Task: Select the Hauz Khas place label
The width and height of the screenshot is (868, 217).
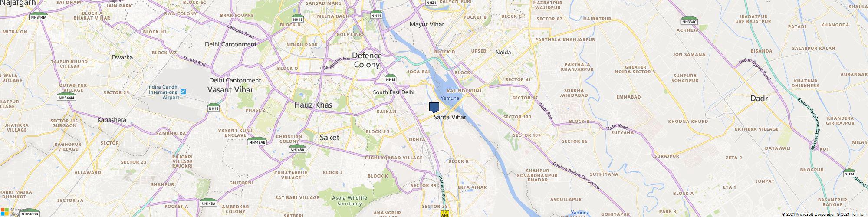Action: 313,105
